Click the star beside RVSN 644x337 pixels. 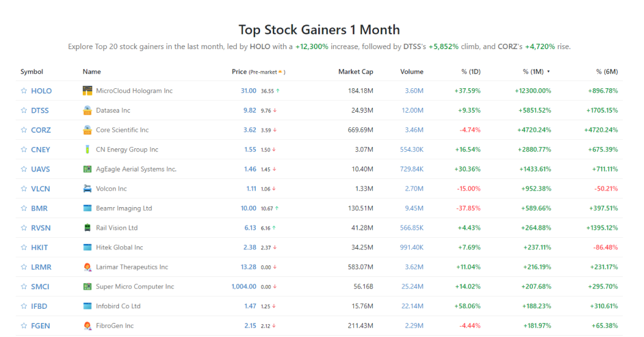pos(24,228)
